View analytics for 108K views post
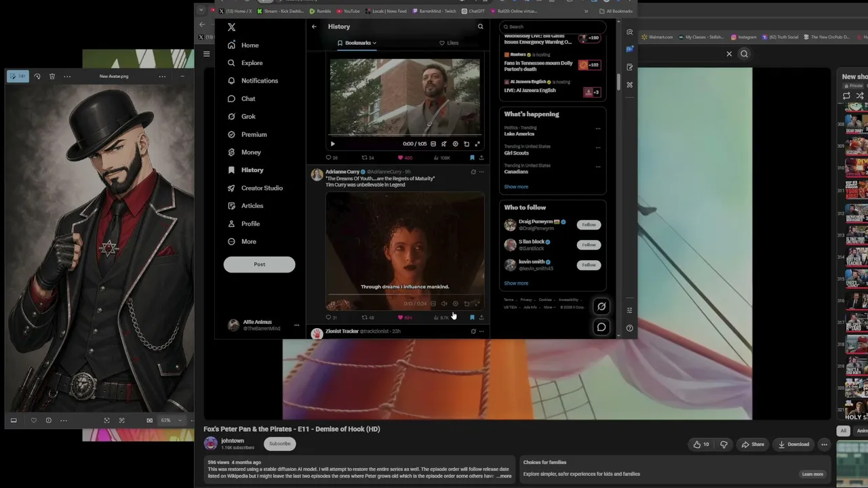The image size is (868, 488). [x=441, y=158]
